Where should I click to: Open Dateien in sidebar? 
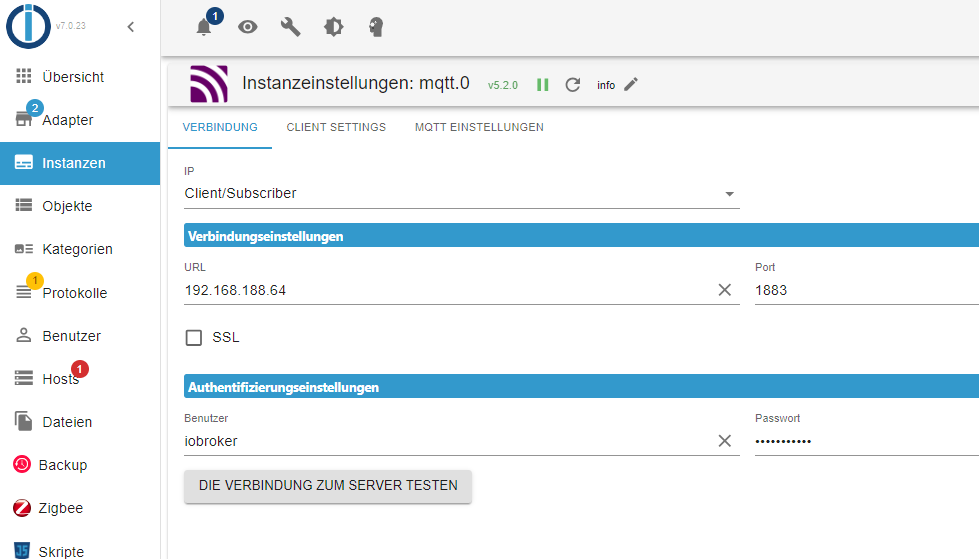click(x=80, y=422)
